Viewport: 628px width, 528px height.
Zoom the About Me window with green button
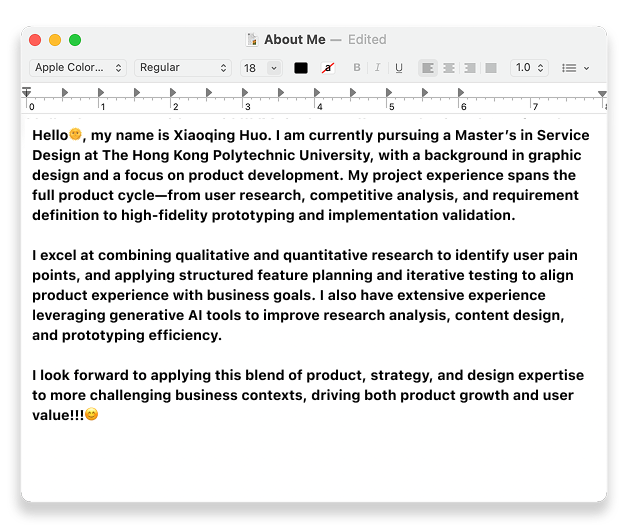[75, 40]
